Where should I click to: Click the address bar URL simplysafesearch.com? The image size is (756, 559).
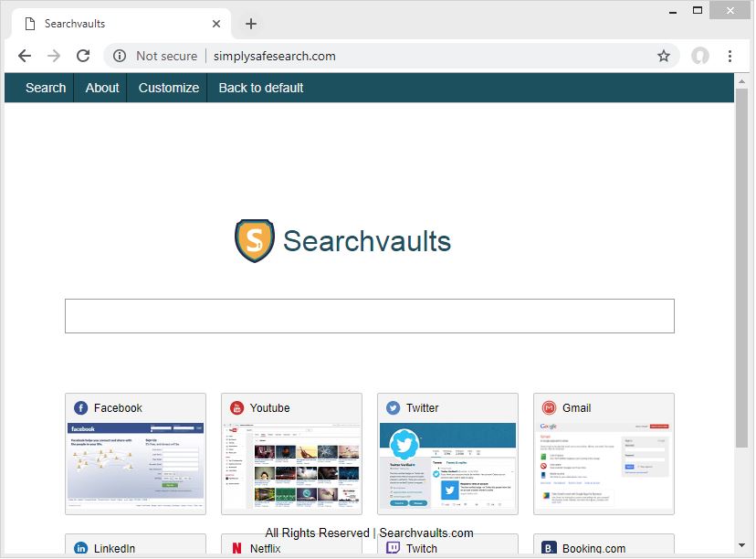click(x=274, y=56)
